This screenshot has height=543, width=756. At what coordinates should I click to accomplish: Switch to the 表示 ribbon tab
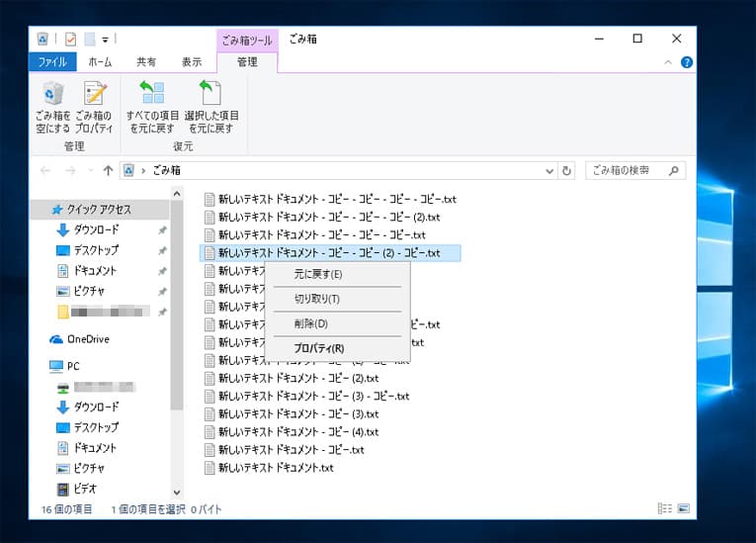coord(192,62)
